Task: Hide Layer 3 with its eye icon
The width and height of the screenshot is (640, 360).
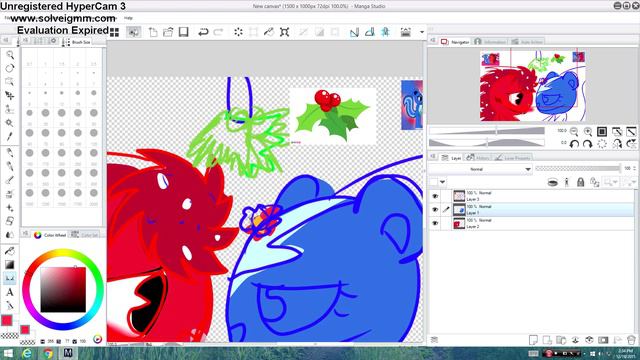Action: tap(435, 196)
